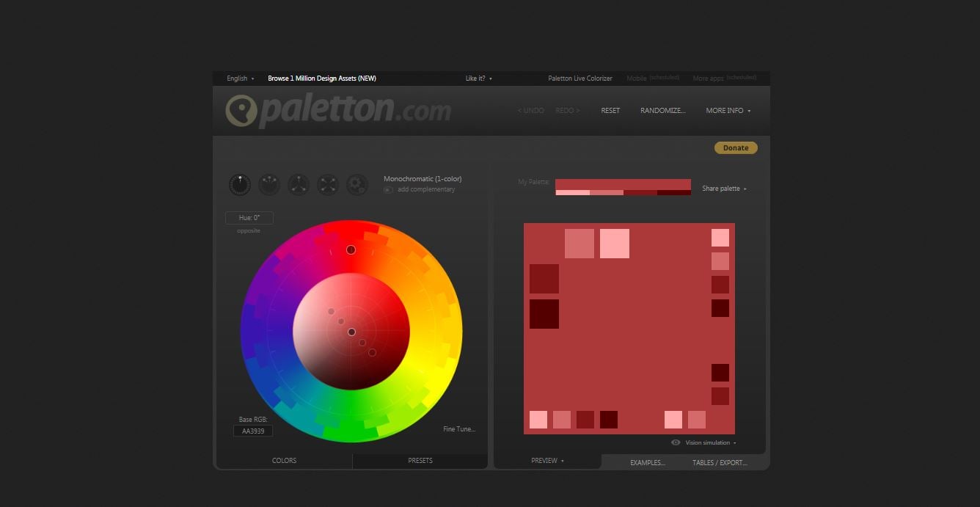This screenshot has height=507, width=980.
Task: Open the EXAMPLES tab
Action: click(x=648, y=463)
